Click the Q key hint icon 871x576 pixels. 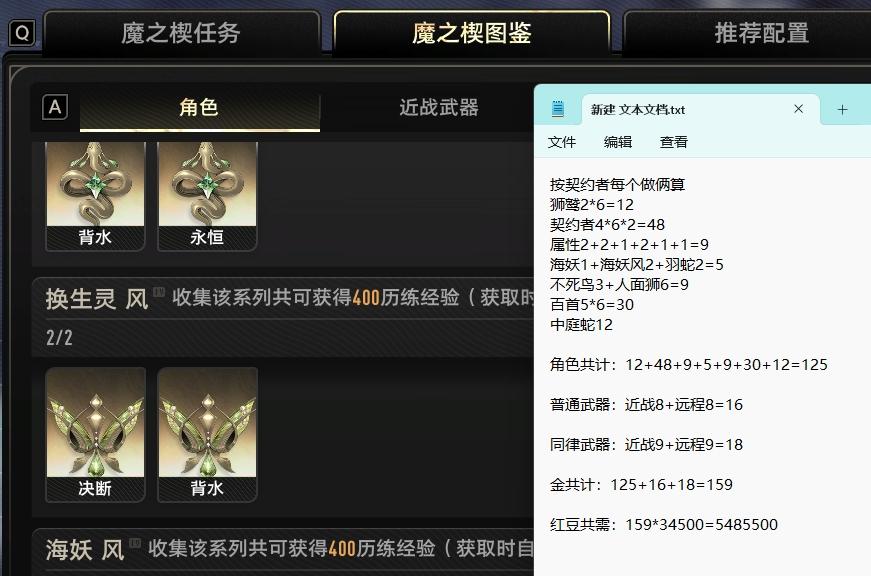[22, 33]
